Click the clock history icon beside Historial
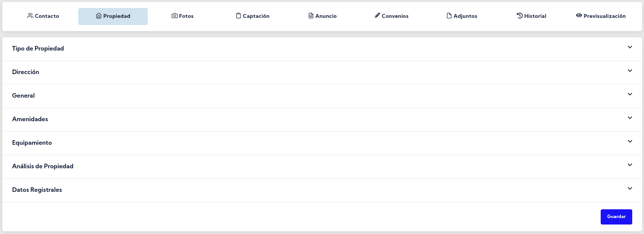Image resolution: width=644 pixels, height=234 pixels. click(520, 16)
